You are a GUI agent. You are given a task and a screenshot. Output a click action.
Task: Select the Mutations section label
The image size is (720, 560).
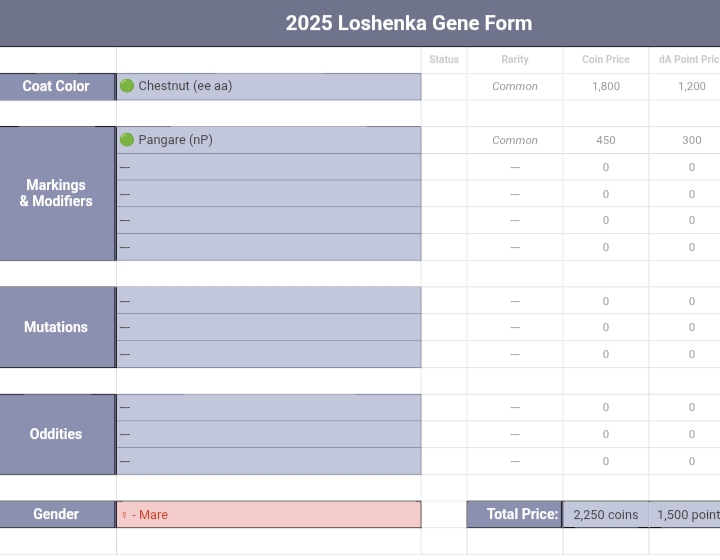[x=57, y=327]
